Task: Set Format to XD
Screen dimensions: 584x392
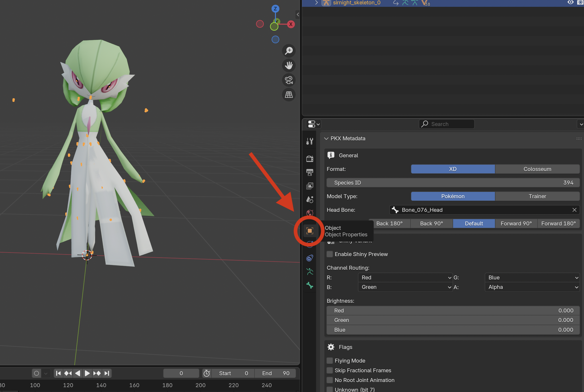Action: click(x=453, y=169)
